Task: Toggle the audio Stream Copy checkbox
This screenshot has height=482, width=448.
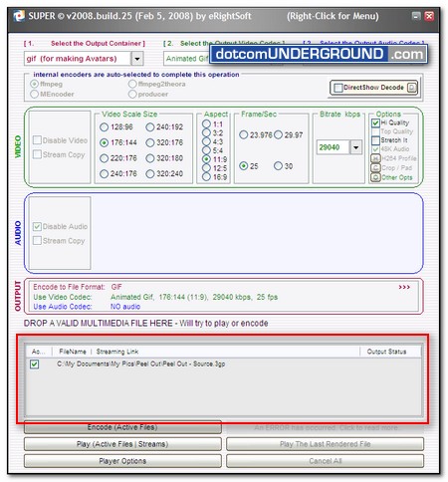Action: point(37,240)
